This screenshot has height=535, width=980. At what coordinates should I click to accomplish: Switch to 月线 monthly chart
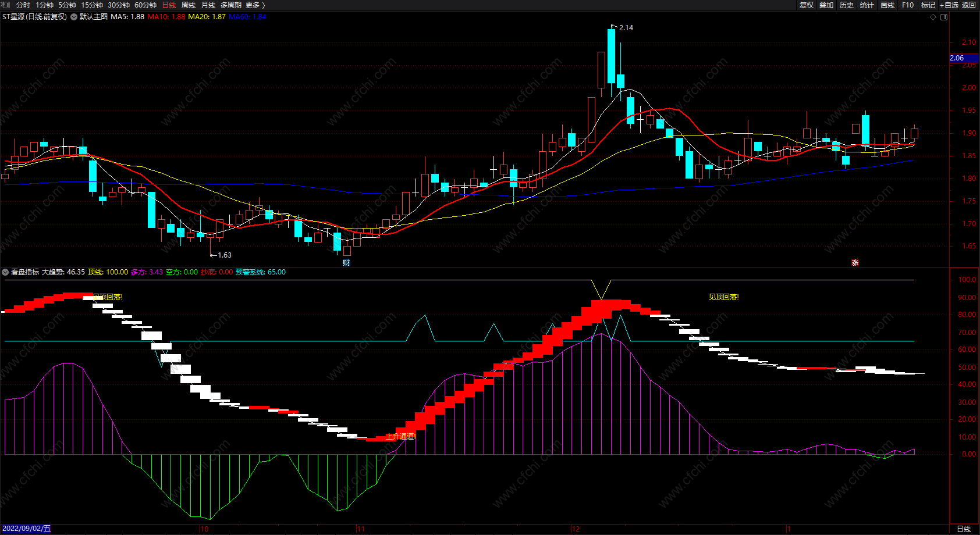pos(208,5)
